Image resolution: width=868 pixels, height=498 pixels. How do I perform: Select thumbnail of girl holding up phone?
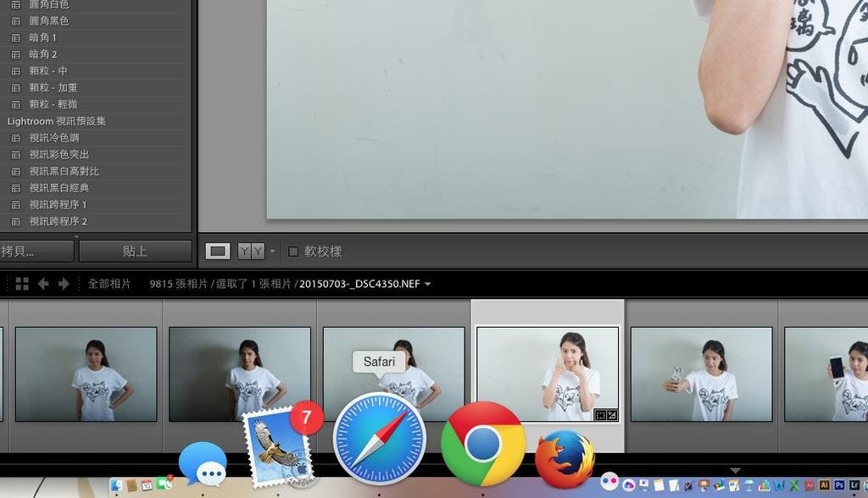coord(826,374)
